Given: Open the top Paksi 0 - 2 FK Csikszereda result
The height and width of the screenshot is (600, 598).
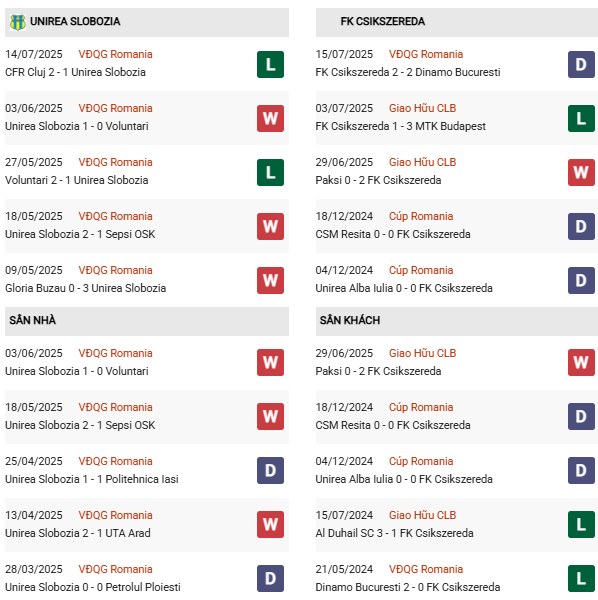Looking at the screenshot, I should (378, 180).
